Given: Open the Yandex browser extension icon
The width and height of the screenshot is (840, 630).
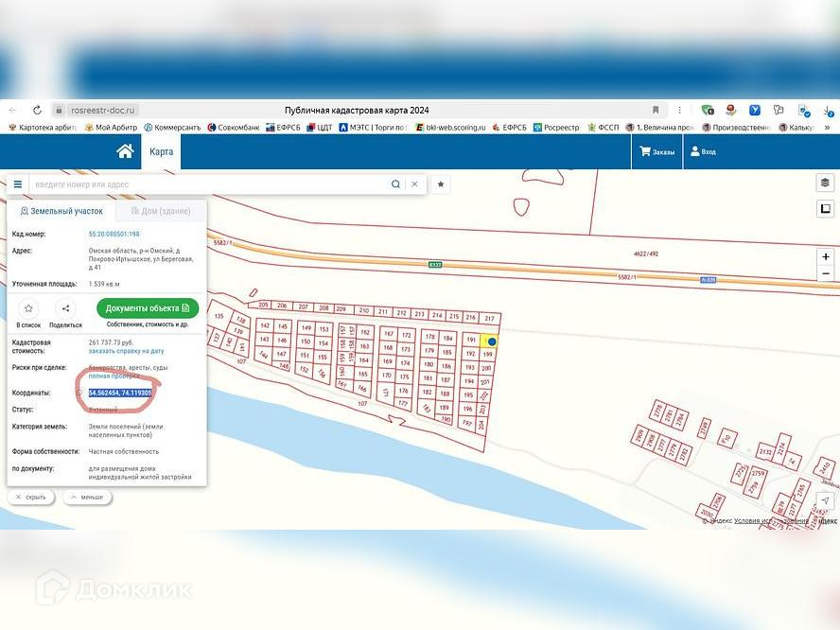Looking at the screenshot, I should (754, 110).
